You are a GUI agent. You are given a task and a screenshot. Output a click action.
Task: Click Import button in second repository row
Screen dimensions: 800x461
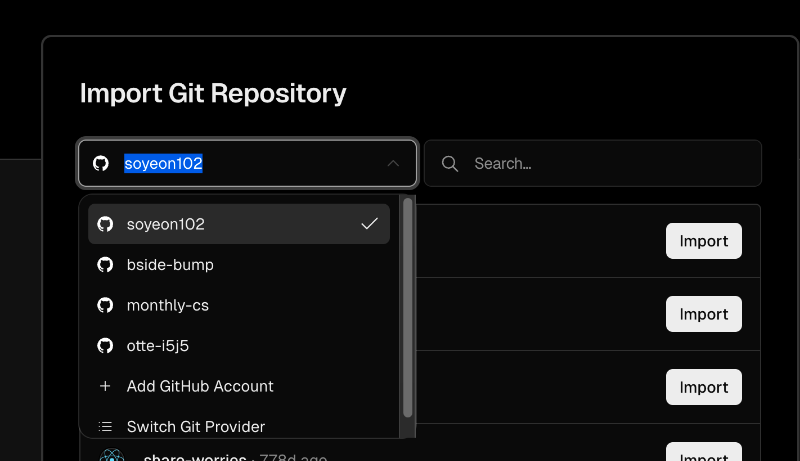[x=704, y=314]
